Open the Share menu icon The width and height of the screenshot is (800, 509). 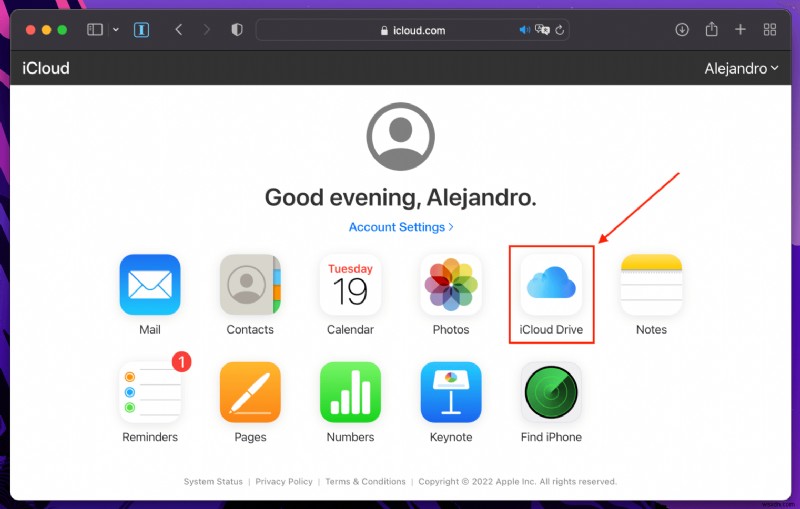(x=711, y=29)
